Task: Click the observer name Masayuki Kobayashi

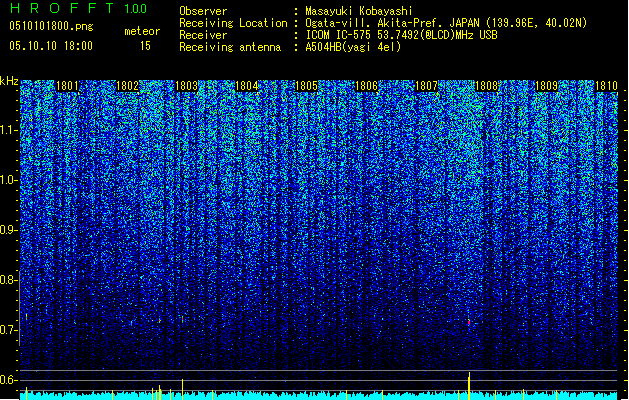Action: [x=359, y=11]
